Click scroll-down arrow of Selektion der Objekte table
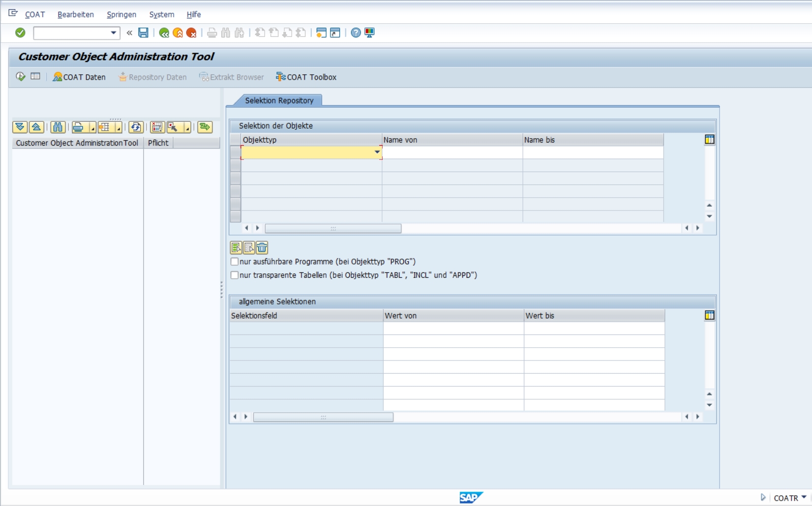The image size is (812, 506). click(x=709, y=216)
